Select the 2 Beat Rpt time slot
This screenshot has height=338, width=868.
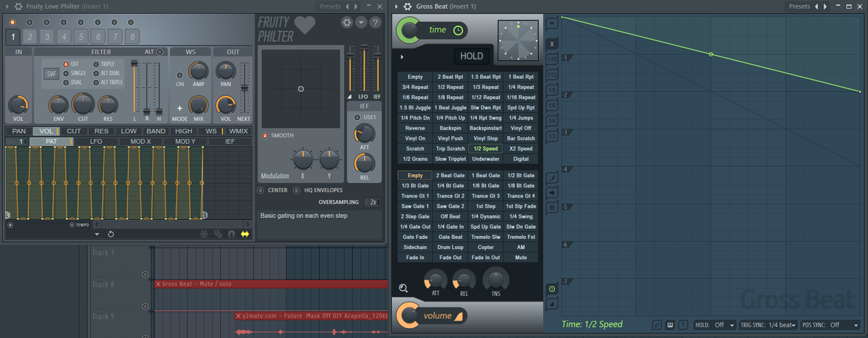450,77
